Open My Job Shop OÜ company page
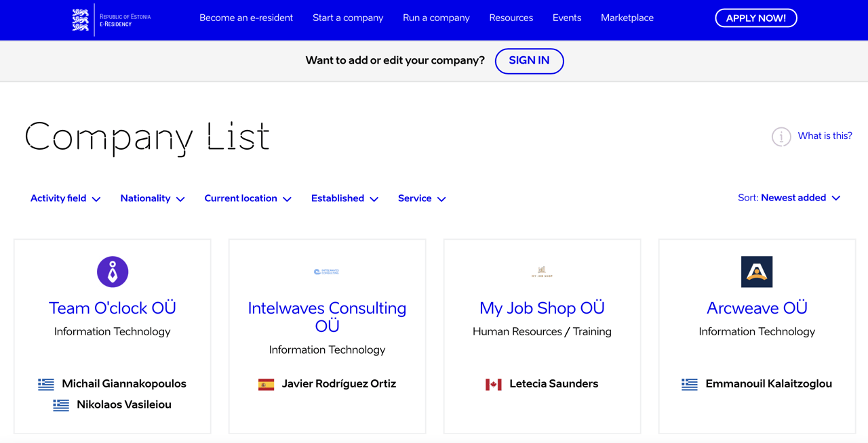 542,308
